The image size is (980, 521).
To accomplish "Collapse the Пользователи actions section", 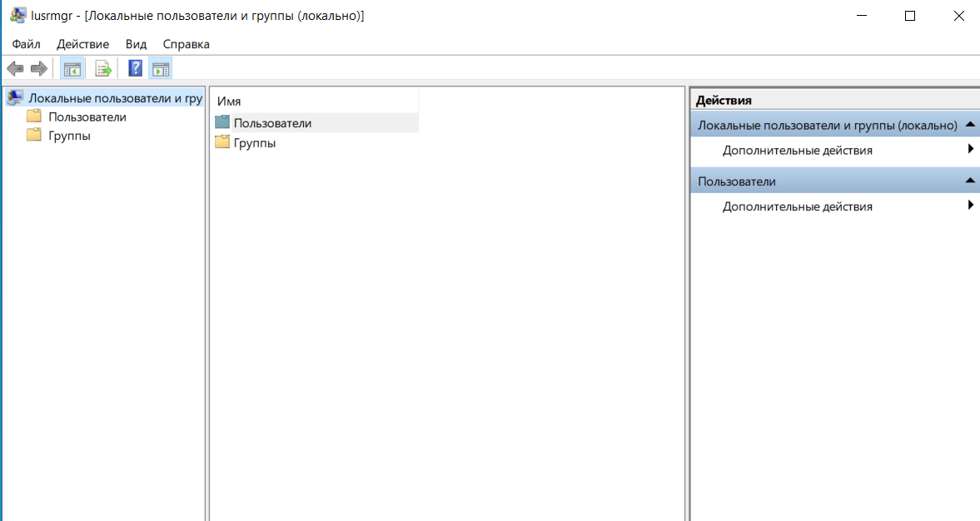I will (970, 181).
